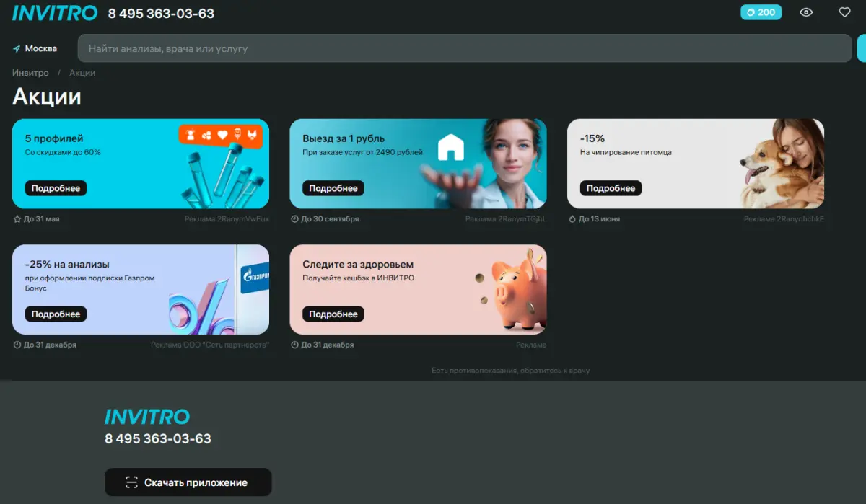The height and width of the screenshot is (504, 866).
Task: Click the Акции page heading
Action: tap(47, 97)
